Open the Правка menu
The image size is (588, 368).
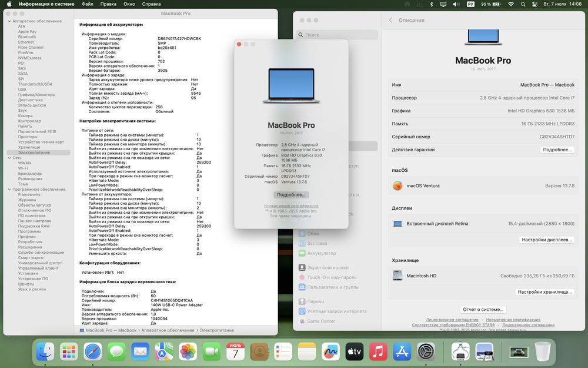[x=108, y=4]
